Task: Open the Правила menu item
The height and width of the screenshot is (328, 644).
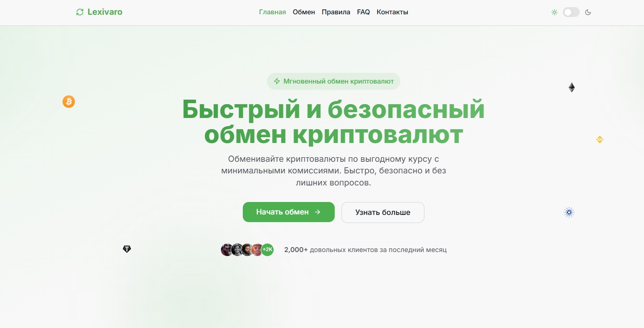Action: pyautogui.click(x=336, y=12)
